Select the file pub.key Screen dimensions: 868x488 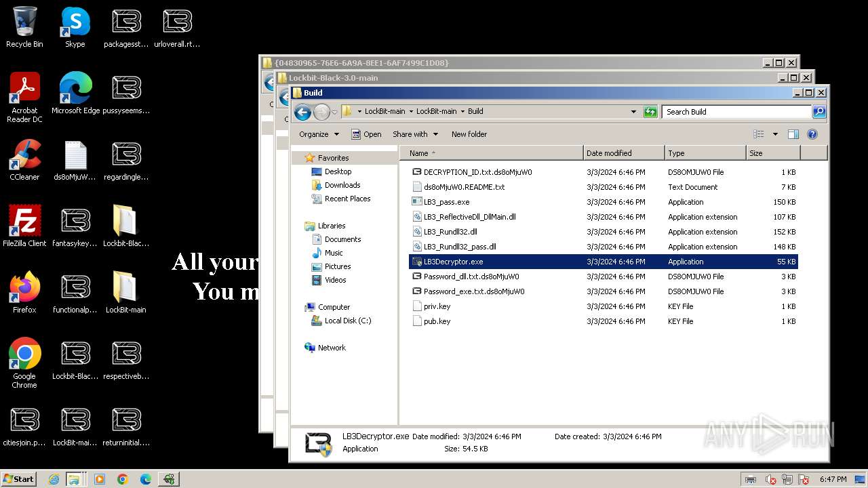click(x=604, y=321)
